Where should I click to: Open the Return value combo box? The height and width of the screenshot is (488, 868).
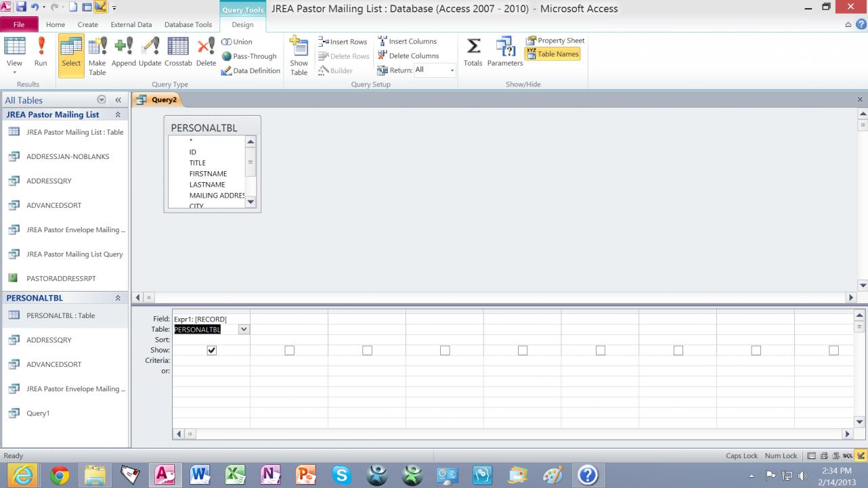coord(435,70)
